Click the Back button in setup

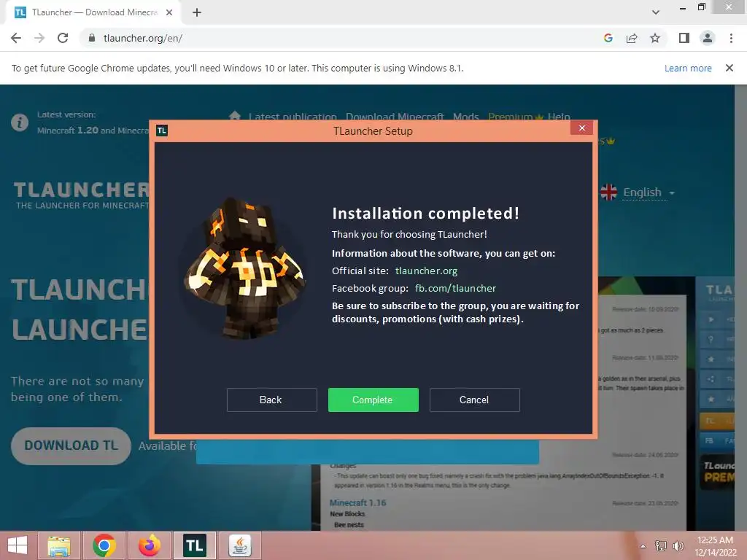[271, 400]
